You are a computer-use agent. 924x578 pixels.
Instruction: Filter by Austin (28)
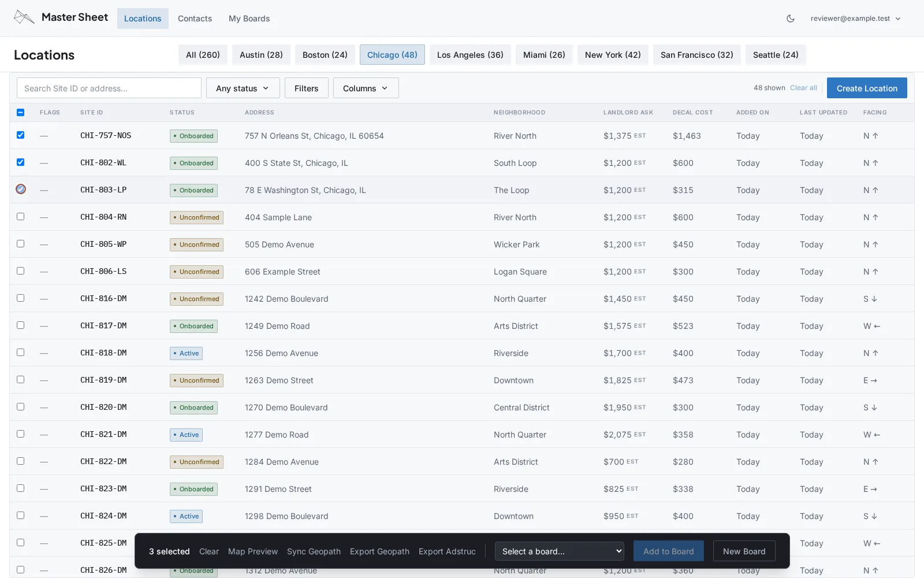coord(261,54)
